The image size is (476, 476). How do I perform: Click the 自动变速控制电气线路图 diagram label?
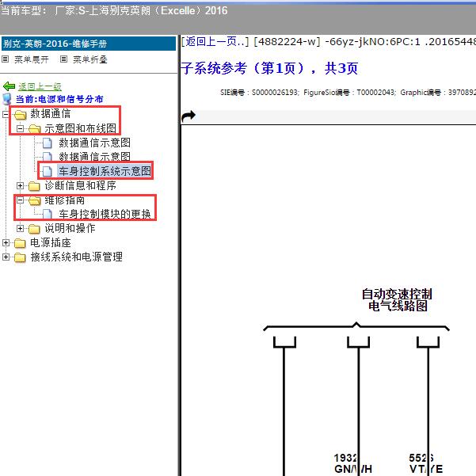(397, 300)
